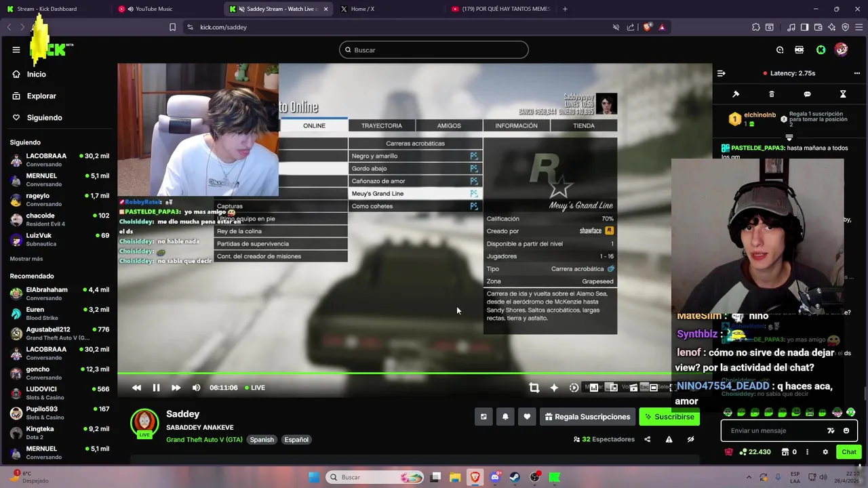868x488 pixels.
Task: Open a new browser tab
Action: point(565,9)
